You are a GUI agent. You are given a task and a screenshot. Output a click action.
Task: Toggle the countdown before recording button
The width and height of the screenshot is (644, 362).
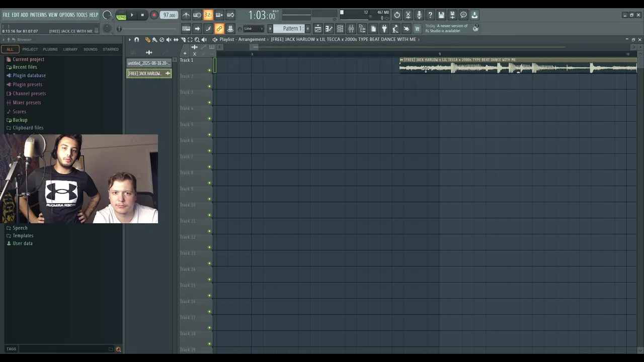click(x=208, y=15)
